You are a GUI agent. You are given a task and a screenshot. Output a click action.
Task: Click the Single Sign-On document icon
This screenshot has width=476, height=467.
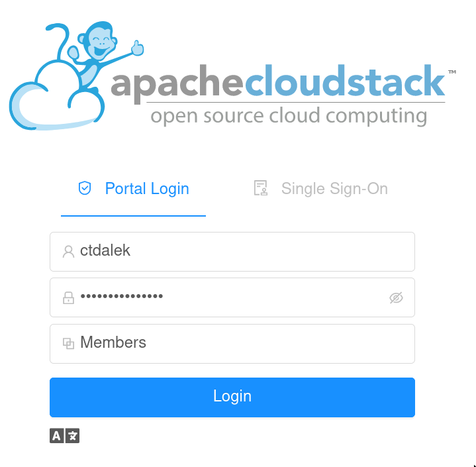click(261, 188)
